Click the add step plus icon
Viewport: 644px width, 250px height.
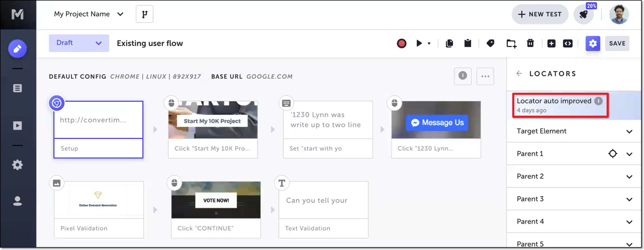coord(551,43)
